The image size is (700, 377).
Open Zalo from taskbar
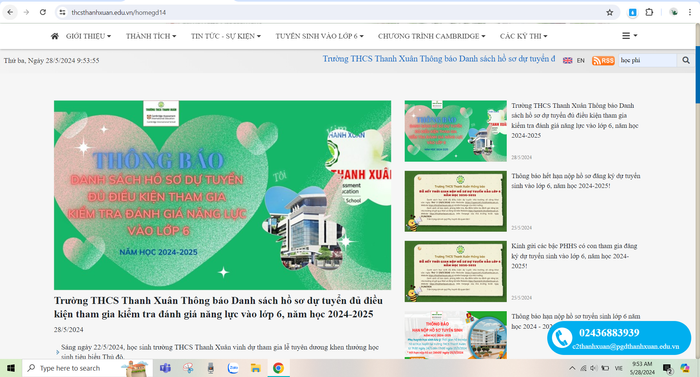(233, 368)
